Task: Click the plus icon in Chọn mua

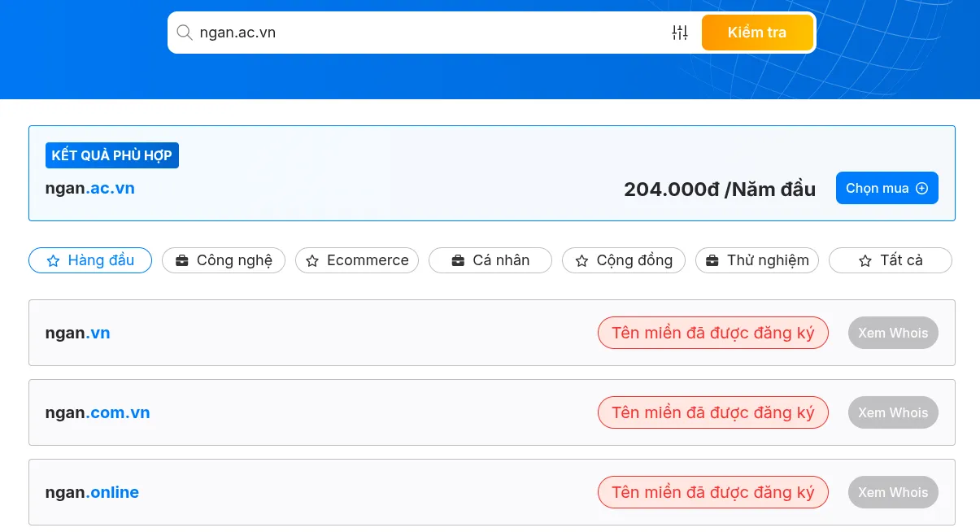Action: click(921, 188)
